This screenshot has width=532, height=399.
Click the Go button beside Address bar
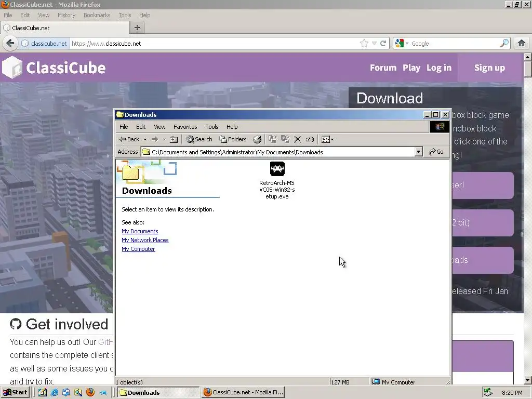click(x=436, y=152)
